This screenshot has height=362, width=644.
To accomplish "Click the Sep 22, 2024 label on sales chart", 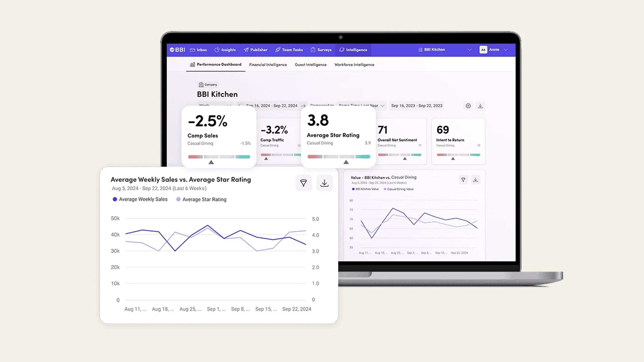I will click(297, 309).
